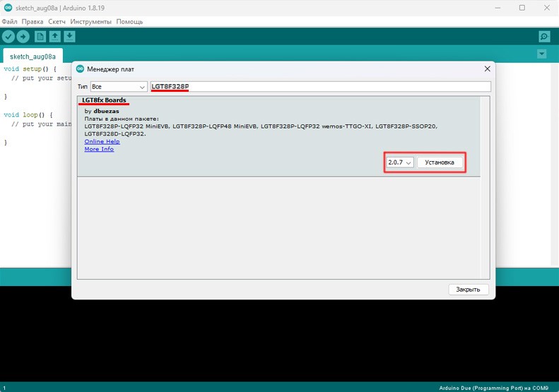559x392 pixels.
Task: Expand the 2.0.7 version dropdown
Action: pos(399,162)
